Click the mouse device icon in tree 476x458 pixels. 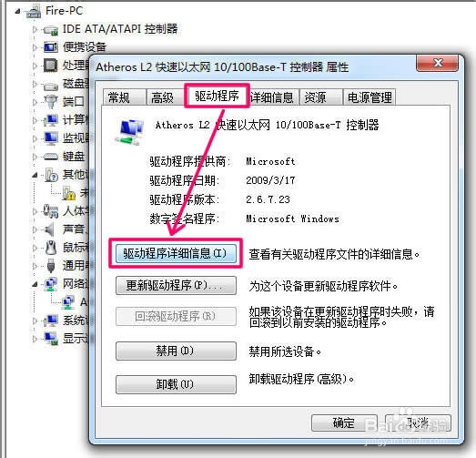(x=50, y=248)
